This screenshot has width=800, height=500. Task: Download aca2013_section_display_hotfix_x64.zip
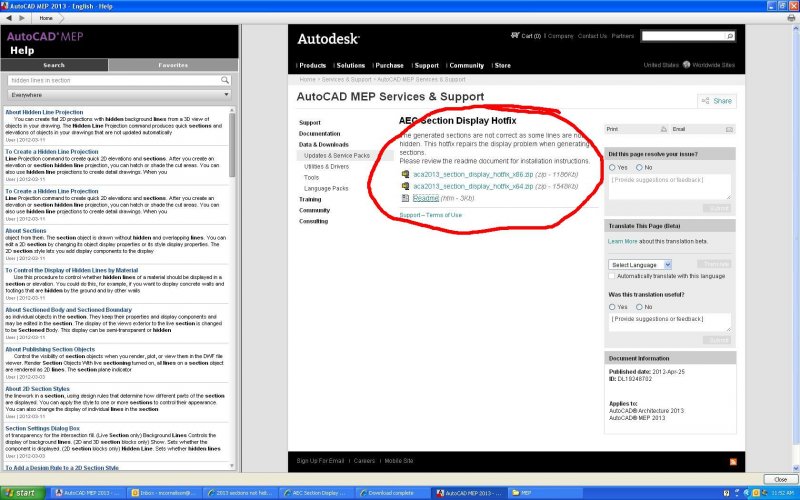[473, 186]
